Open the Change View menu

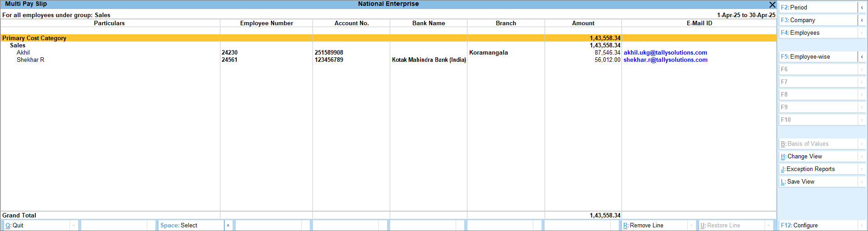click(817, 157)
